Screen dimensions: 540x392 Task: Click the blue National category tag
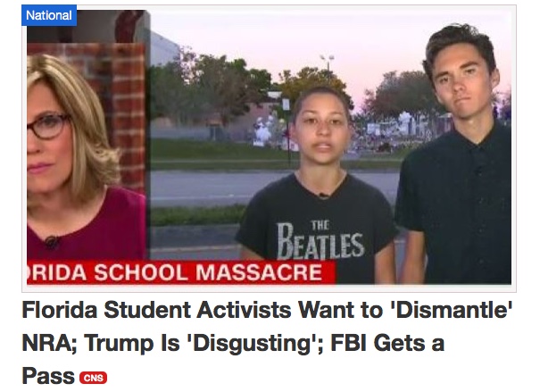tap(49, 15)
